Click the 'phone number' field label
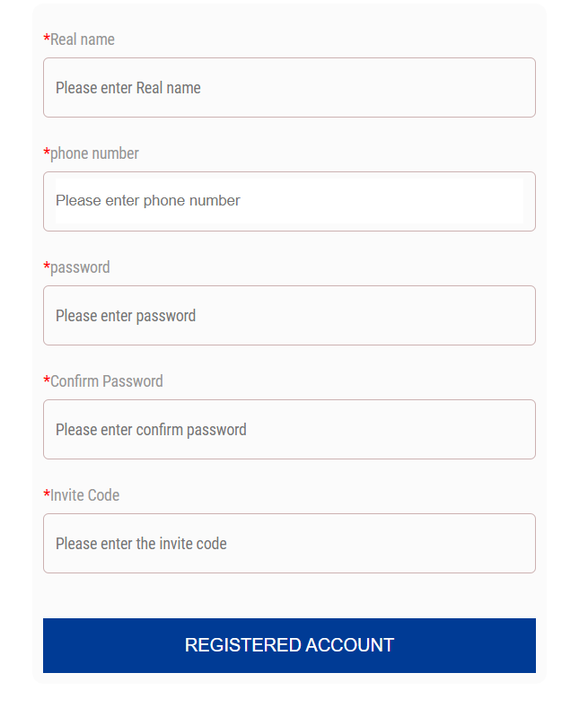Screen dimensions: 588x708 94,153
